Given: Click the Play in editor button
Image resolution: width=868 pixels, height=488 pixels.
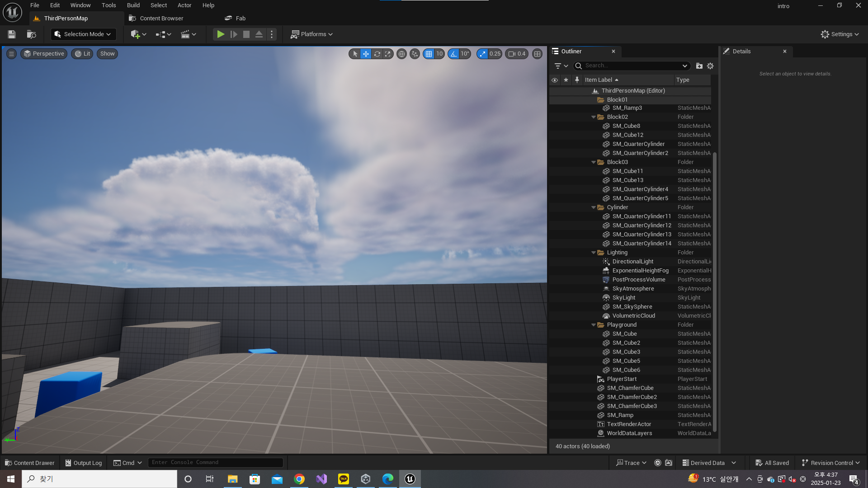Looking at the screenshot, I should (221, 34).
